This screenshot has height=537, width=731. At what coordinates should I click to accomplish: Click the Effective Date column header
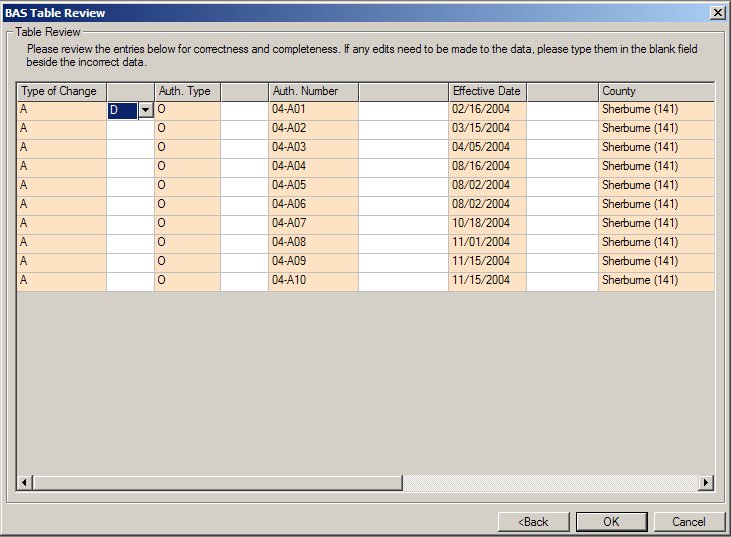click(x=487, y=91)
